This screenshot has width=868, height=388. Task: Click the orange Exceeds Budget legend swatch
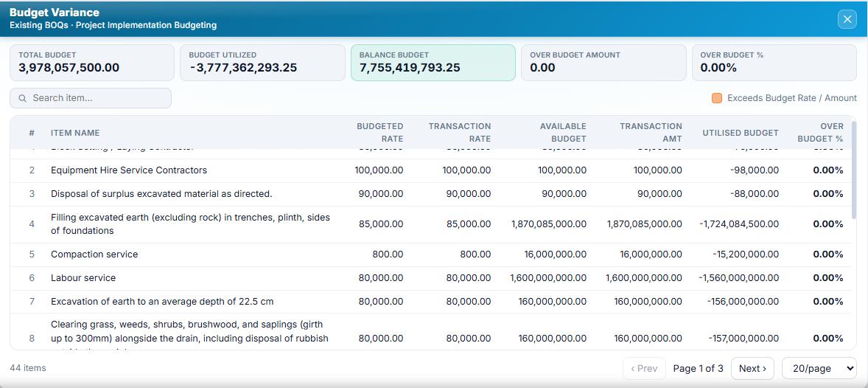(x=717, y=98)
